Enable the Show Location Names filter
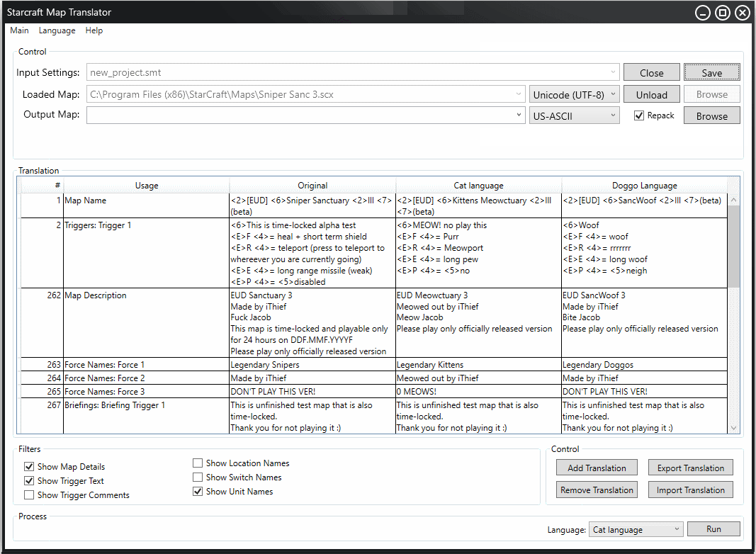The image size is (756, 554). pos(197,463)
